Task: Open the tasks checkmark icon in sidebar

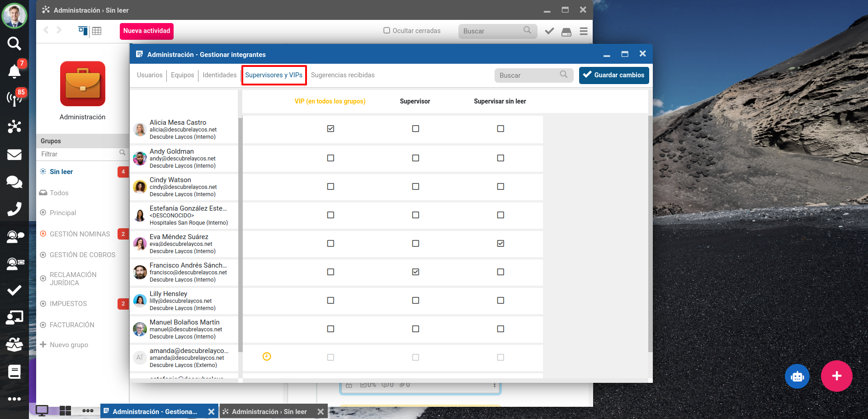Action: [14, 290]
